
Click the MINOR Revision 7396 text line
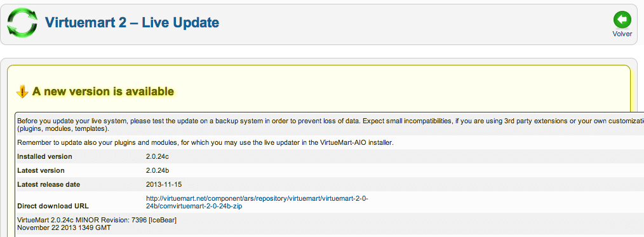[97, 220]
